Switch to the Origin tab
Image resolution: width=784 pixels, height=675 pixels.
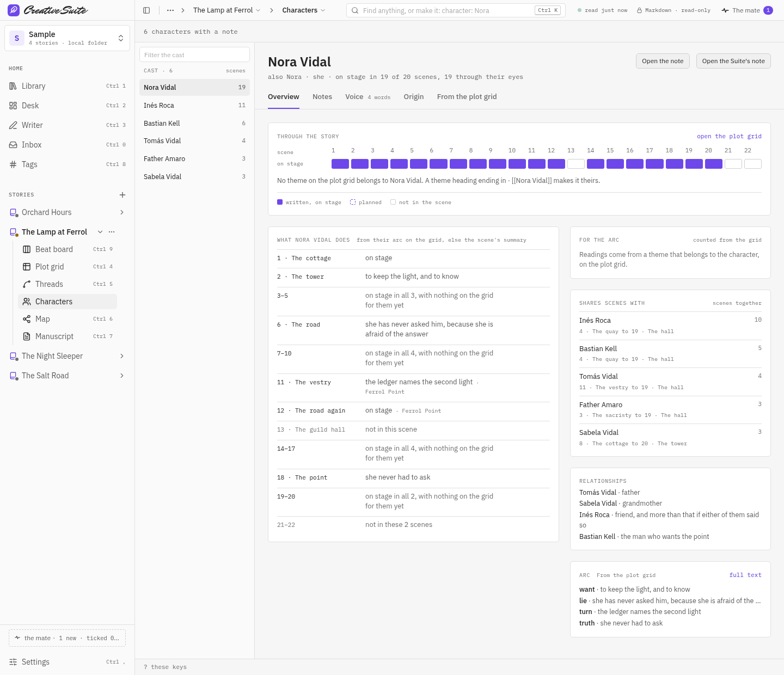tap(414, 97)
